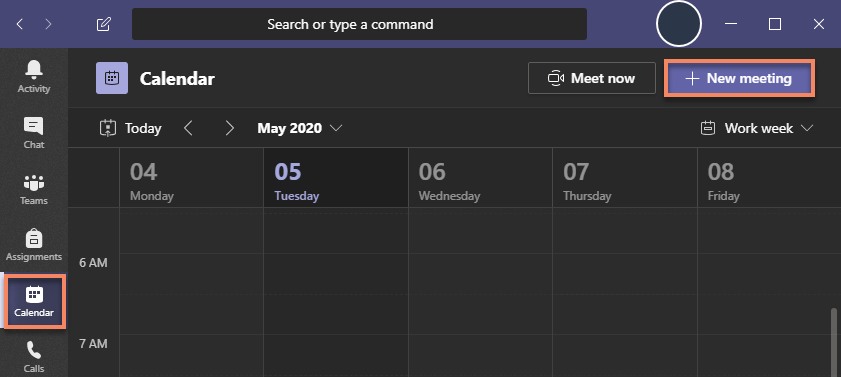Select the 05 Tuesday column header

336,178
